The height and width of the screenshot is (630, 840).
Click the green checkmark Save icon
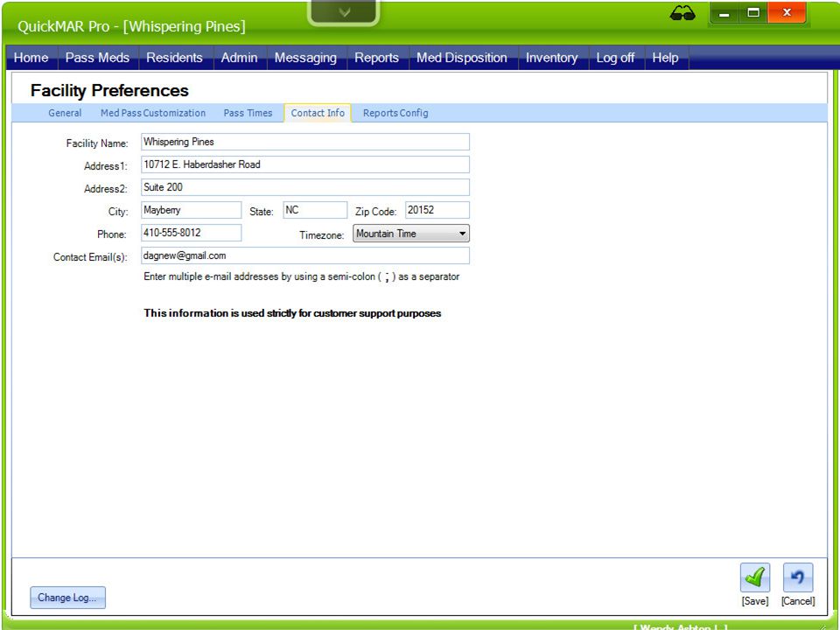click(x=755, y=577)
